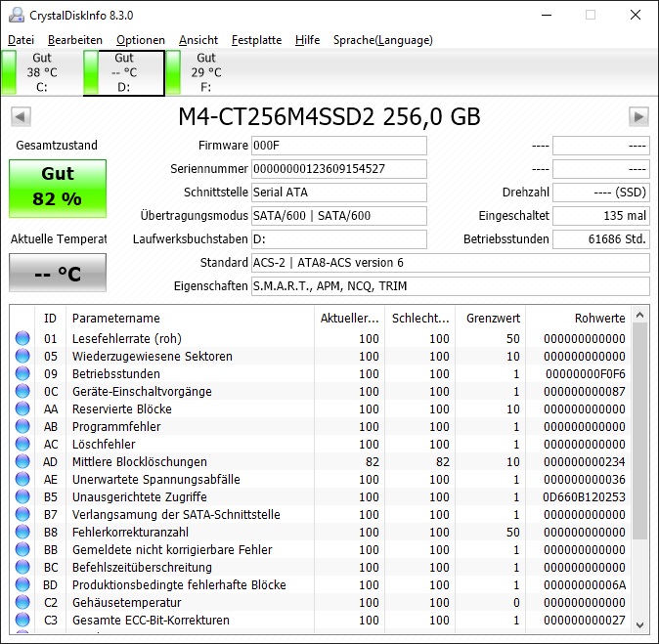The height and width of the screenshot is (644, 659).
Task: Click the Rohwerte column header
Action: (x=579, y=318)
